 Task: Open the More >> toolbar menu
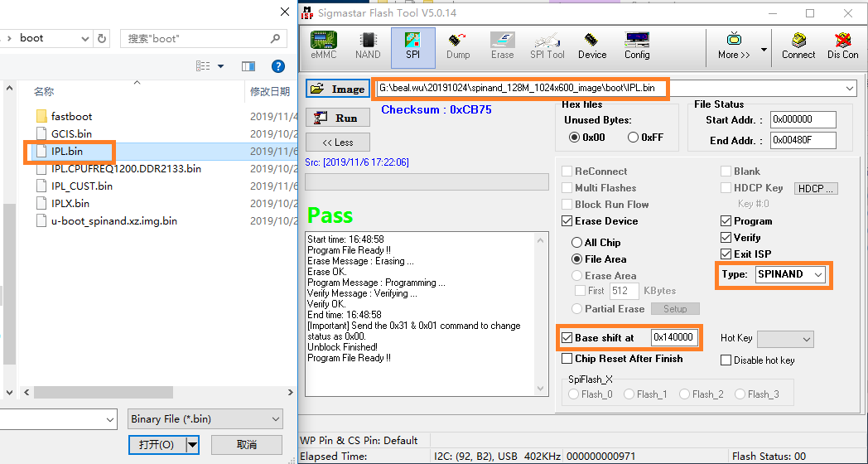point(734,46)
